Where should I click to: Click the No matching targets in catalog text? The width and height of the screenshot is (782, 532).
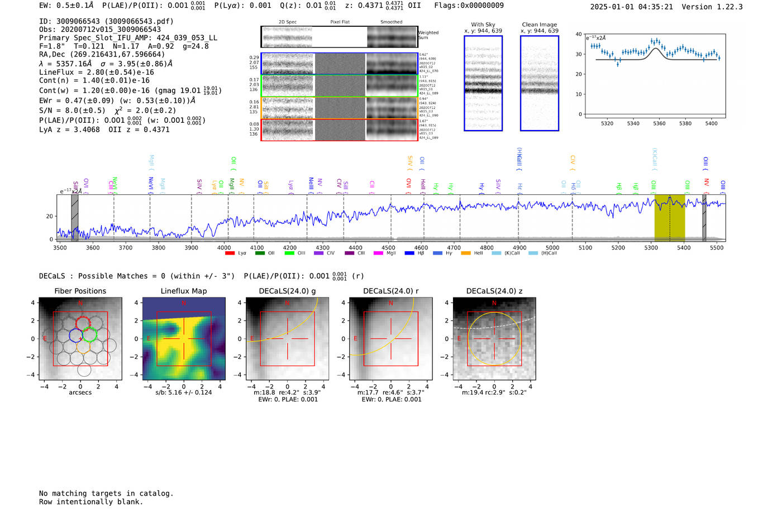pyautogui.click(x=106, y=493)
